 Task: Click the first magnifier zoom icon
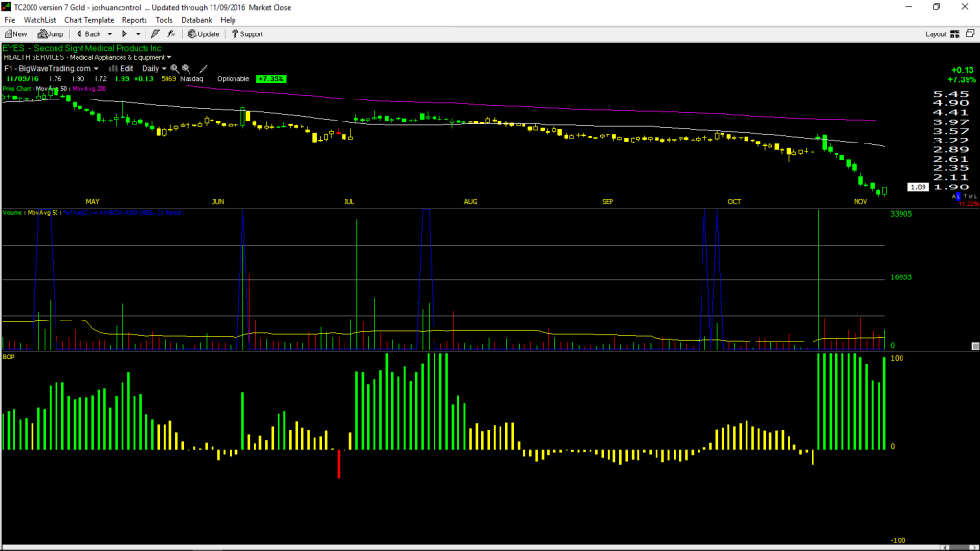(x=174, y=69)
